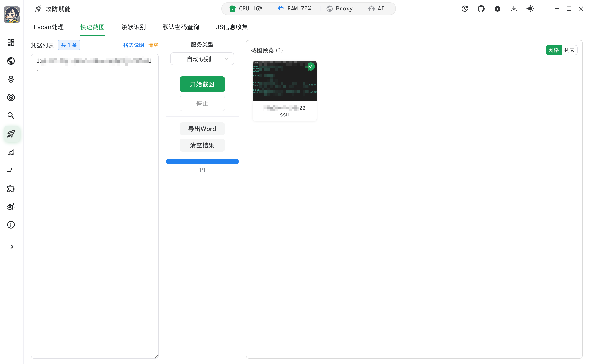
Task: Click the refresh icon in title bar
Action: (x=464, y=9)
